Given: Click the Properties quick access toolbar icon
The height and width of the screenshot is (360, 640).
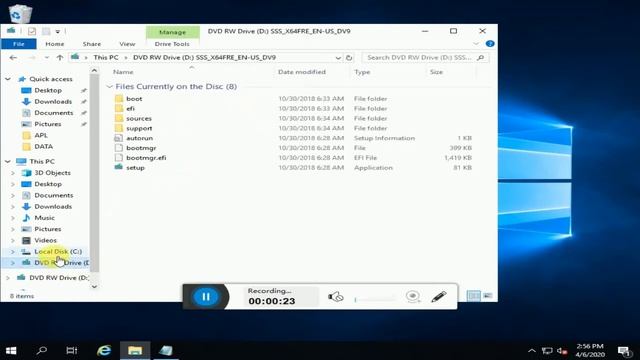Looking at the screenshot, I should click(x=32, y=31).
